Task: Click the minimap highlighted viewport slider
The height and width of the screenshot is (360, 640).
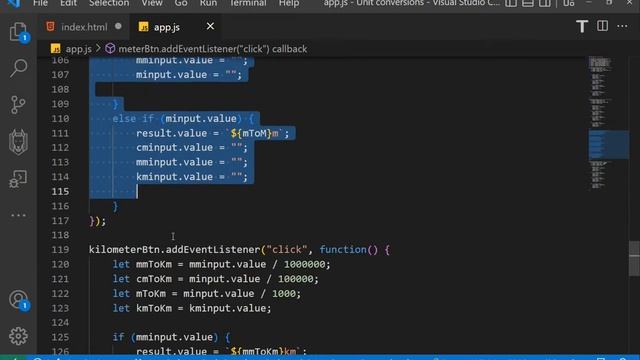Action: [609, 145]
